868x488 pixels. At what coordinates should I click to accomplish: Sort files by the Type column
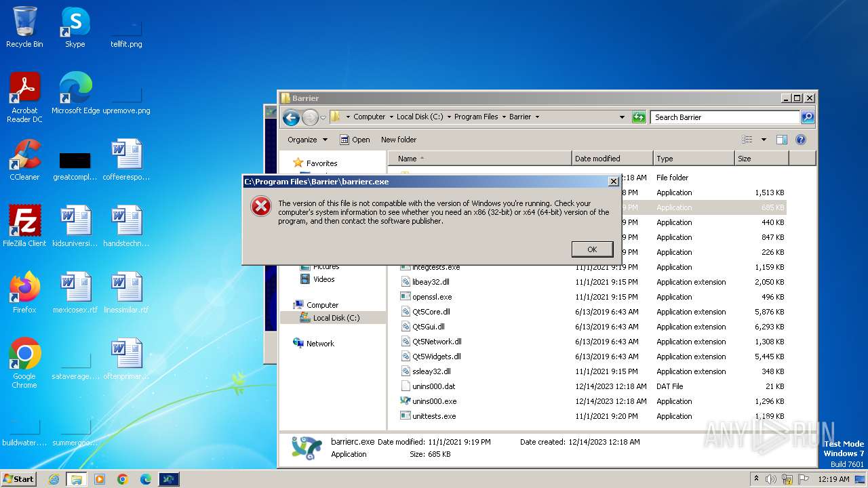(x=694, y=159)
